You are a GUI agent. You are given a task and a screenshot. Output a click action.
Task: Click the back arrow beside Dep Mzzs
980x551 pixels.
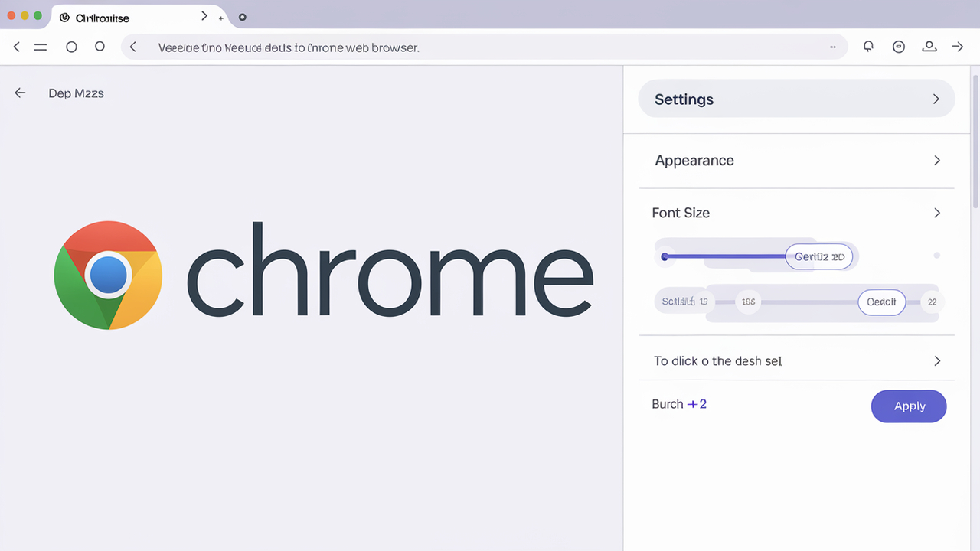[x=20, y=93]
